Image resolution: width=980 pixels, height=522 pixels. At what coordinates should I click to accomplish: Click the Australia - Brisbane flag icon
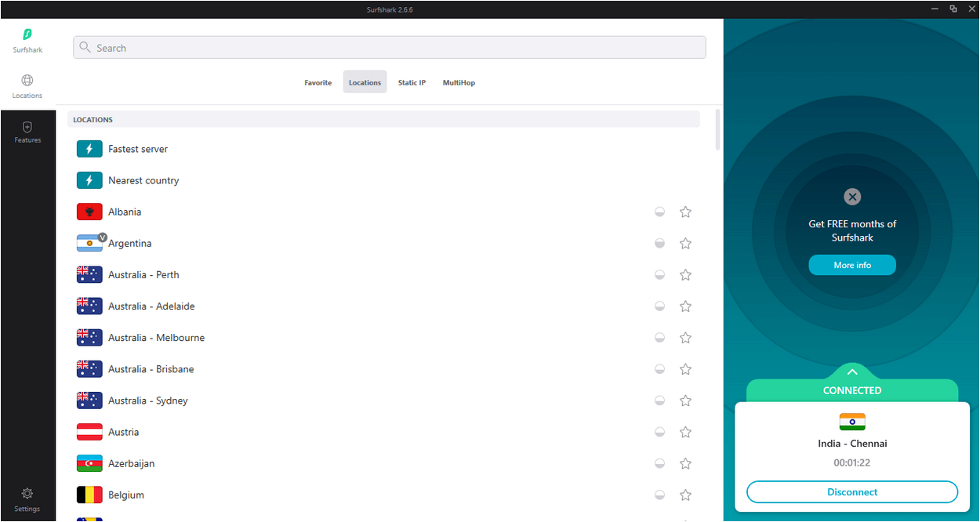89,368
